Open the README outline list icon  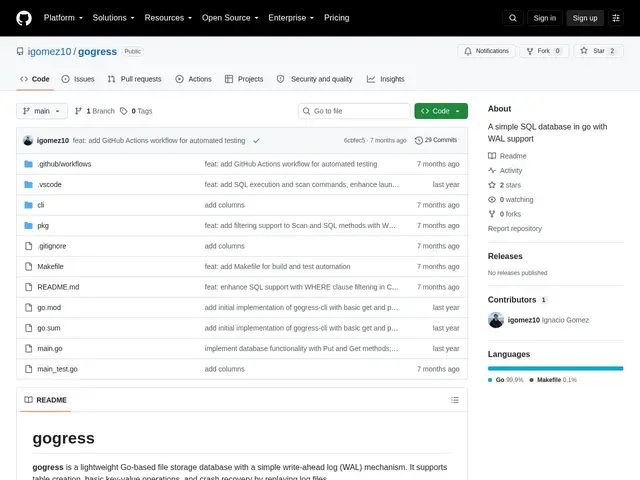point(455,400)
